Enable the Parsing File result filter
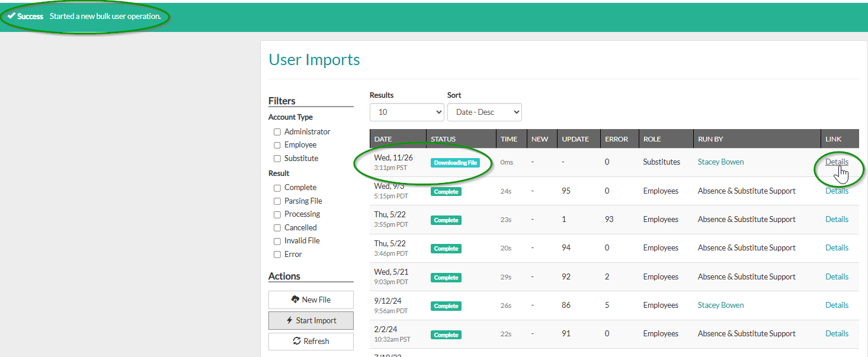The height and width of the screenshot is (357, 868). tap(277, 201)
